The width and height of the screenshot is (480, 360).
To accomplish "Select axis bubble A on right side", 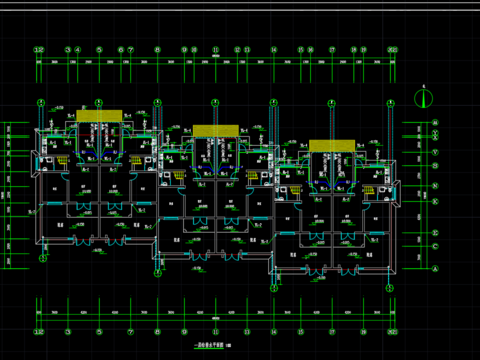I will pyautogui.click(x=435, y=269).
